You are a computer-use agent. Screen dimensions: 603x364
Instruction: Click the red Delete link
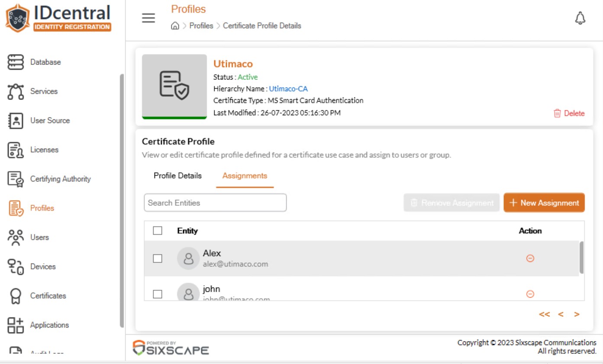point(569,113)
